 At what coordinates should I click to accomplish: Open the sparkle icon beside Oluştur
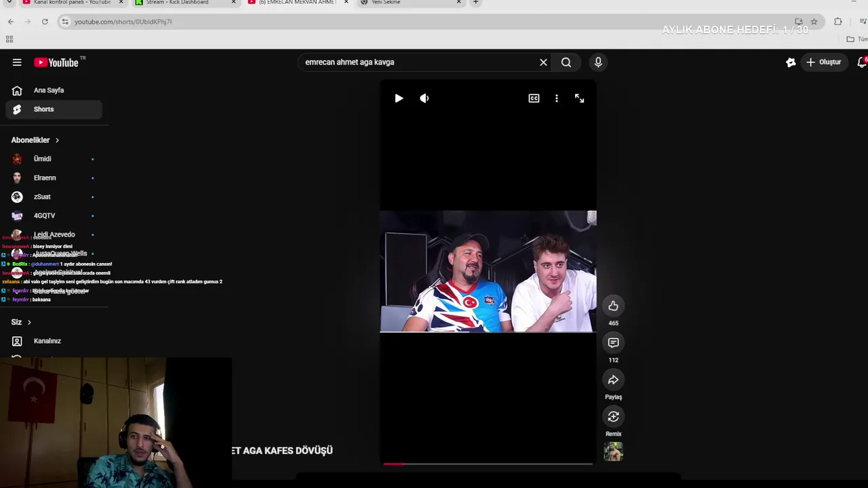click(x=791, y=62)
